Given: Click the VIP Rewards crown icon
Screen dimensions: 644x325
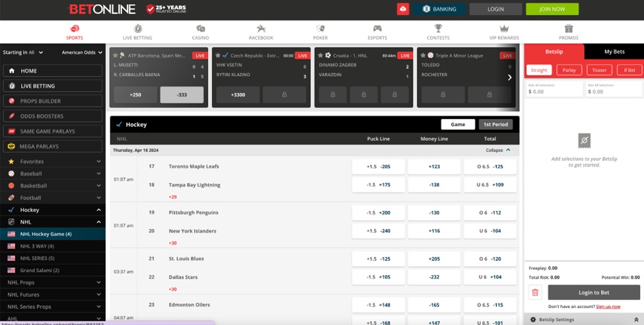Looking at the screenshot, I should [x=504, y=29].
